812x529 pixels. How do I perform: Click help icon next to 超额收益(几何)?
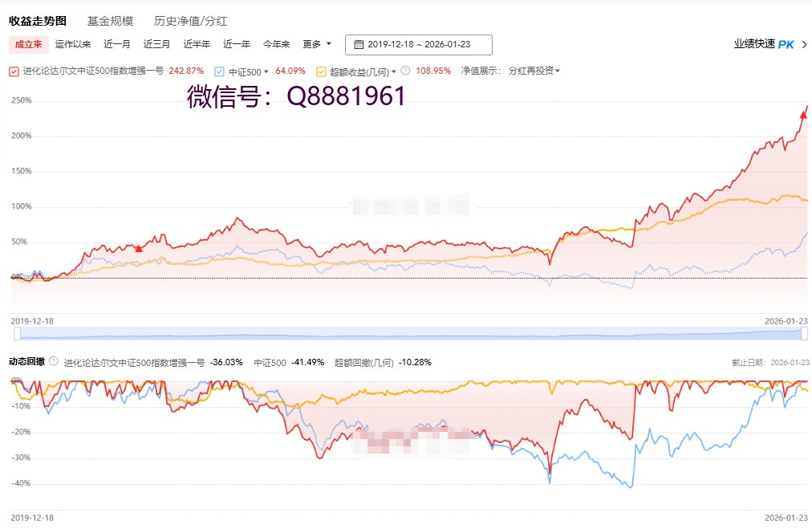tap(405, 71)
